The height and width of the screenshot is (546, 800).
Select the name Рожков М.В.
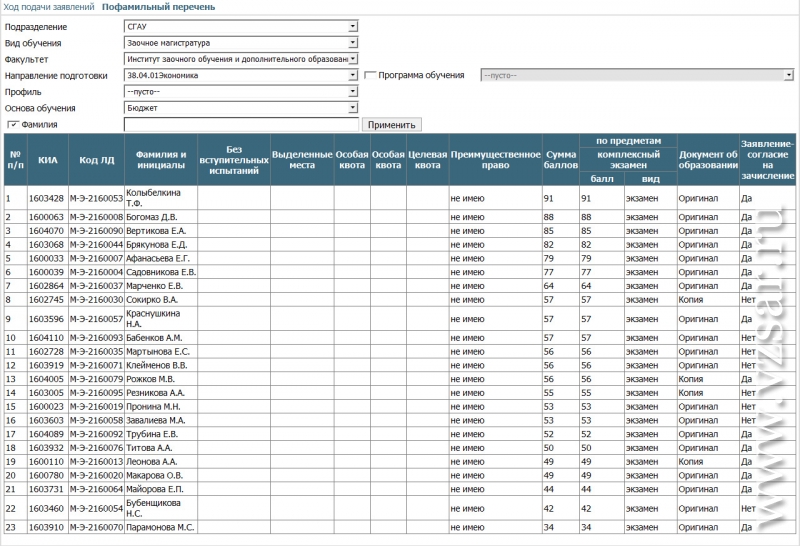coord(151,379)
